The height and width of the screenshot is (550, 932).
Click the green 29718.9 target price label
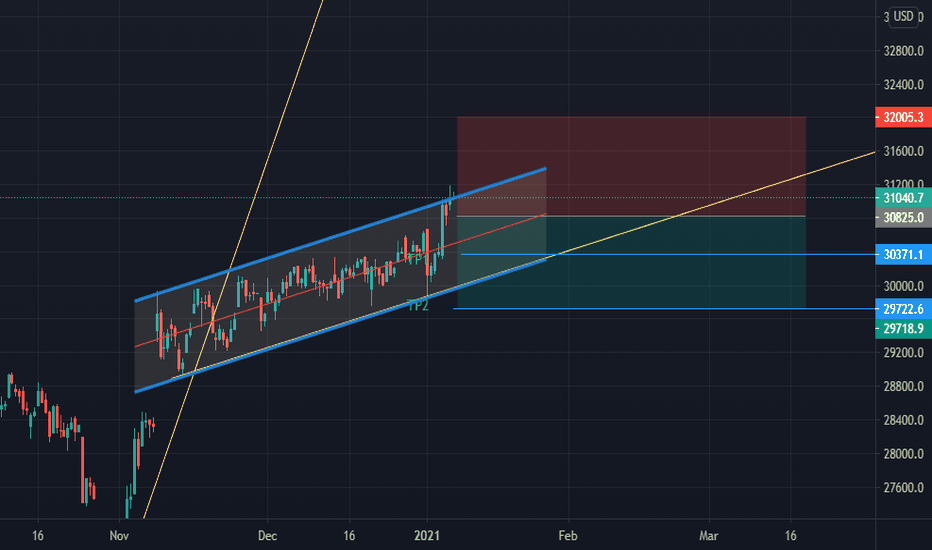point(903,329)
